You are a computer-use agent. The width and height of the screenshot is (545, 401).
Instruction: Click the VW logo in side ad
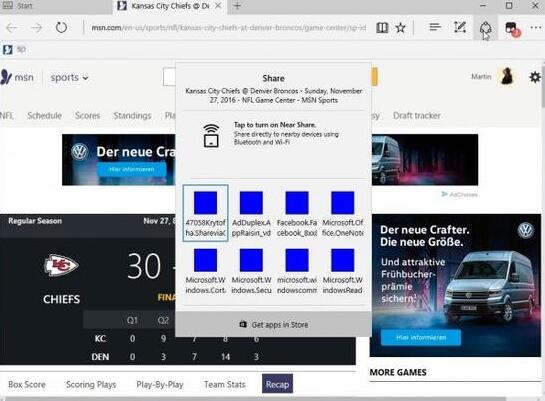click(x=525, y=230)
